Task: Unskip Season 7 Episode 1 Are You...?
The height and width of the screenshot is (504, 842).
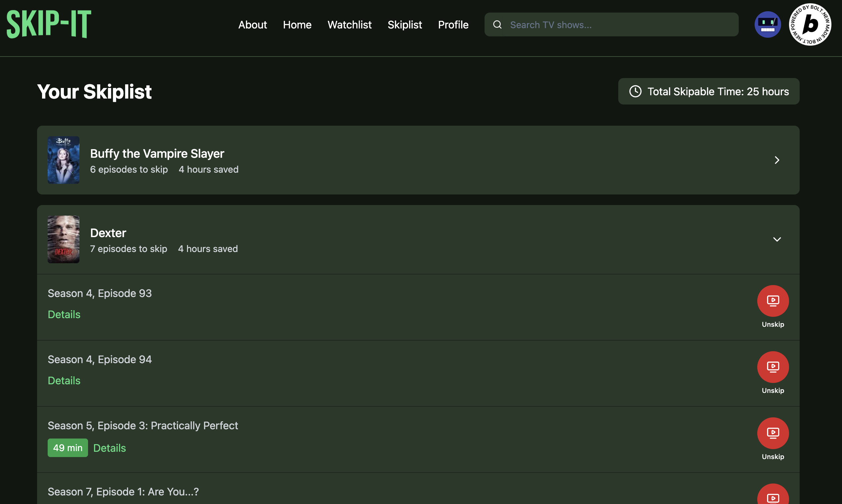Action: (x=773, y=494)
